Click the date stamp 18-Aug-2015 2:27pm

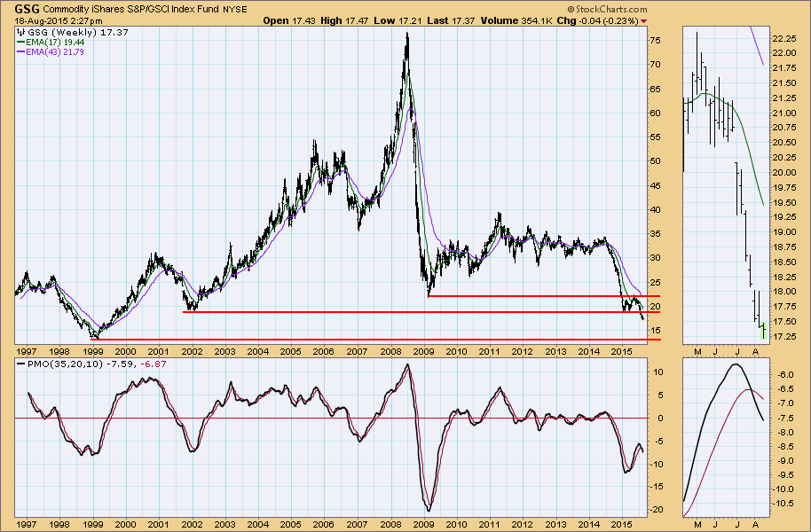point(58,20)
